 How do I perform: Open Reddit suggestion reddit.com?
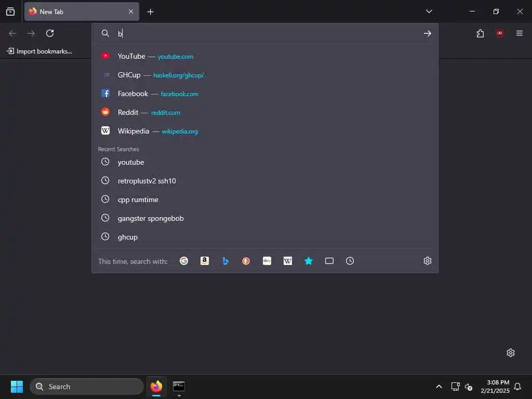(x=265, y=112)
